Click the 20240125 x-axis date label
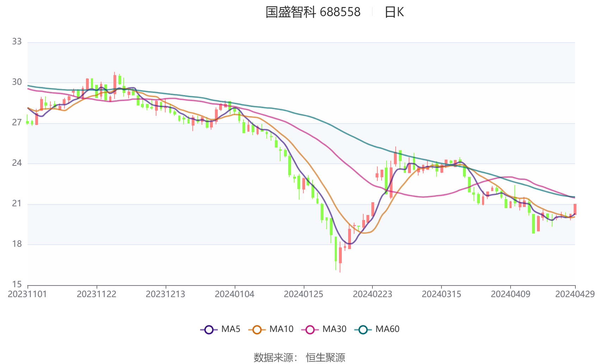 tap(304, 294)
